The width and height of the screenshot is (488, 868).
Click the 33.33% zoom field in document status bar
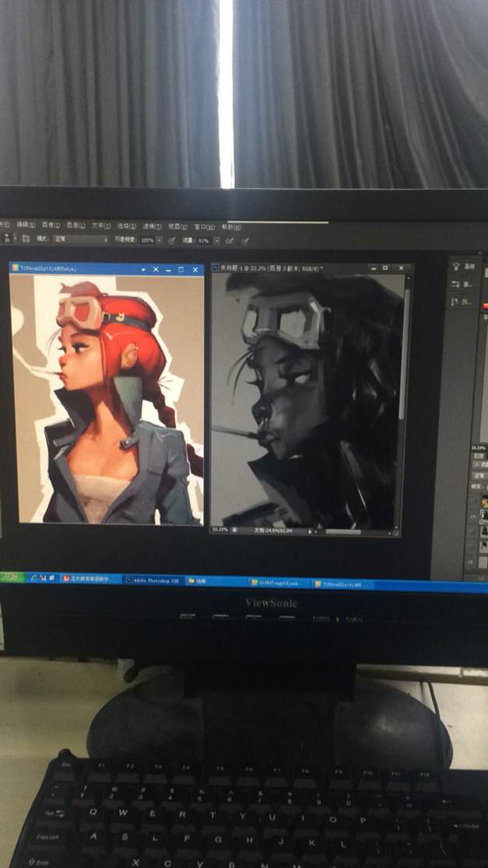point(220,530)
